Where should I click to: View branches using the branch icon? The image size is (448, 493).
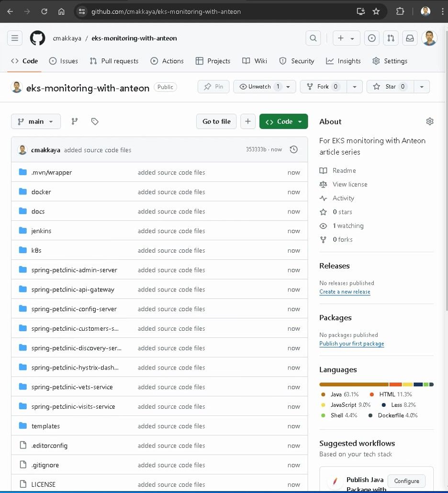point(75,122)
